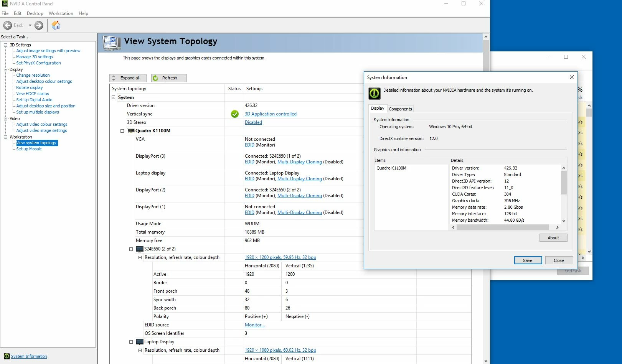Image resolution: width=622 pixels, height=364 pixels.
Task: Collapse the Display tree group
Action: pos(6,69)
